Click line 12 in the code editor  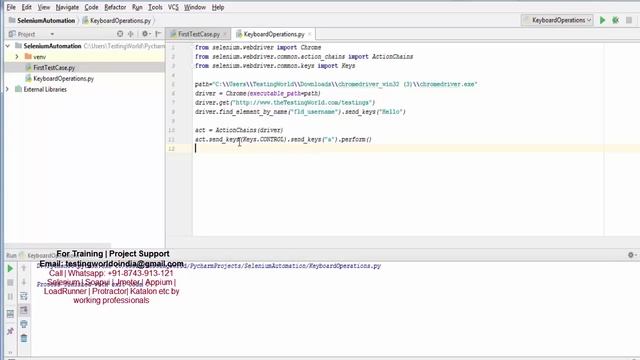[x=416, y=149]
